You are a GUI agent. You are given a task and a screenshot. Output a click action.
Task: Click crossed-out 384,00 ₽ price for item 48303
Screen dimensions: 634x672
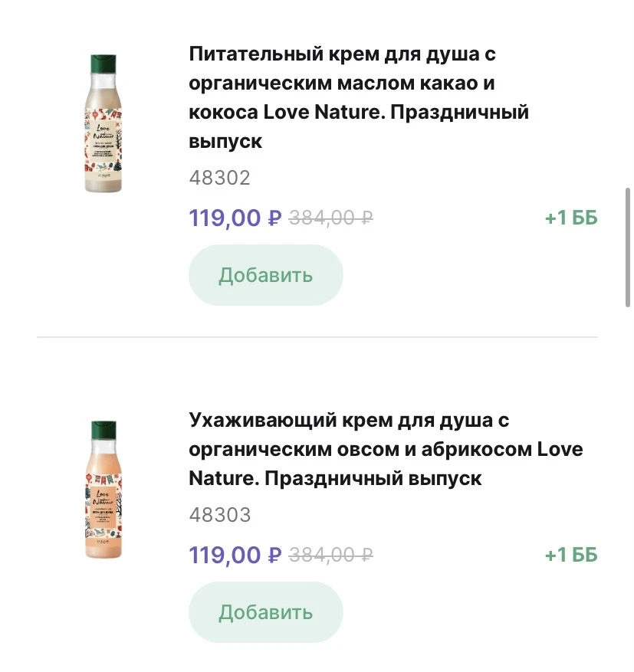330,555
